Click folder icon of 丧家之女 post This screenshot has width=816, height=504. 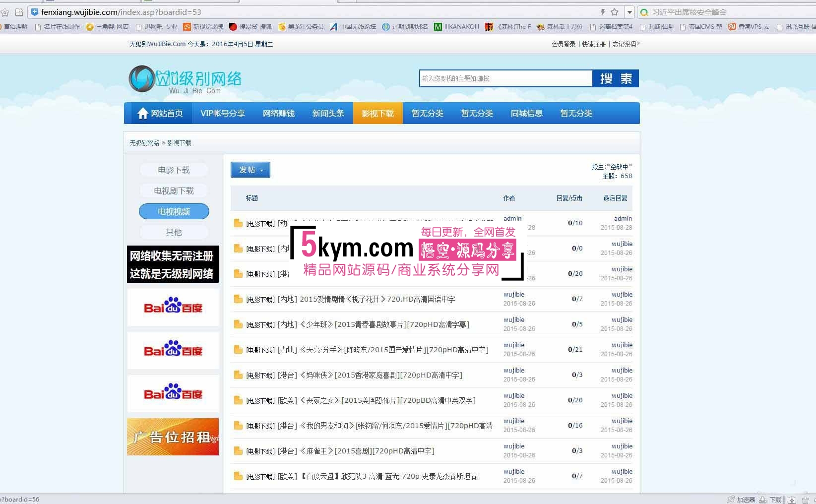coord(238,400)
